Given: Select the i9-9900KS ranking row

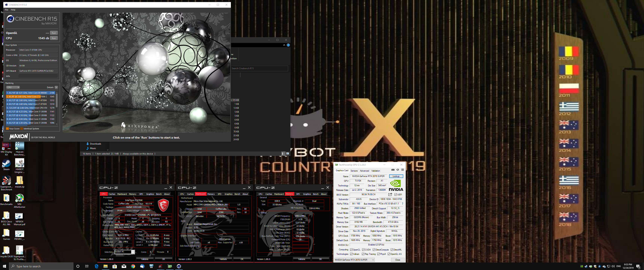Looking at the screenshot, I should pyautogui.click(x=31, y=93).
